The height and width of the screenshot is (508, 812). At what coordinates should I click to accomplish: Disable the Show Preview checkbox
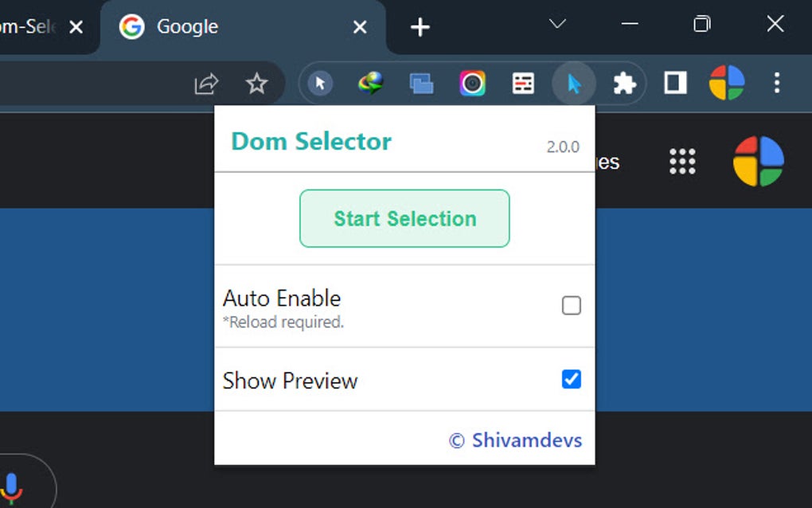coord(571,381)
